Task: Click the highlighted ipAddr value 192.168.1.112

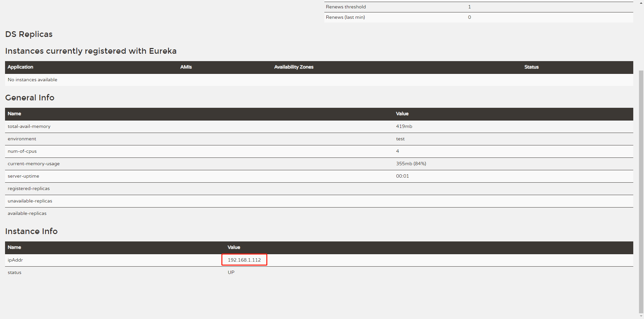Action: [244, 260]
